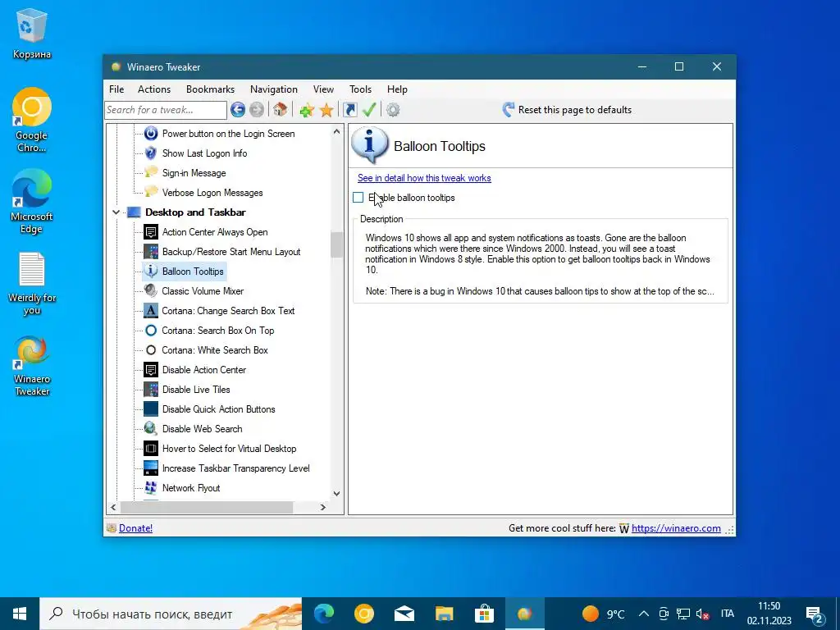
Task: Open File Explorer from the taskbar
Action: (x=444, y=614)
